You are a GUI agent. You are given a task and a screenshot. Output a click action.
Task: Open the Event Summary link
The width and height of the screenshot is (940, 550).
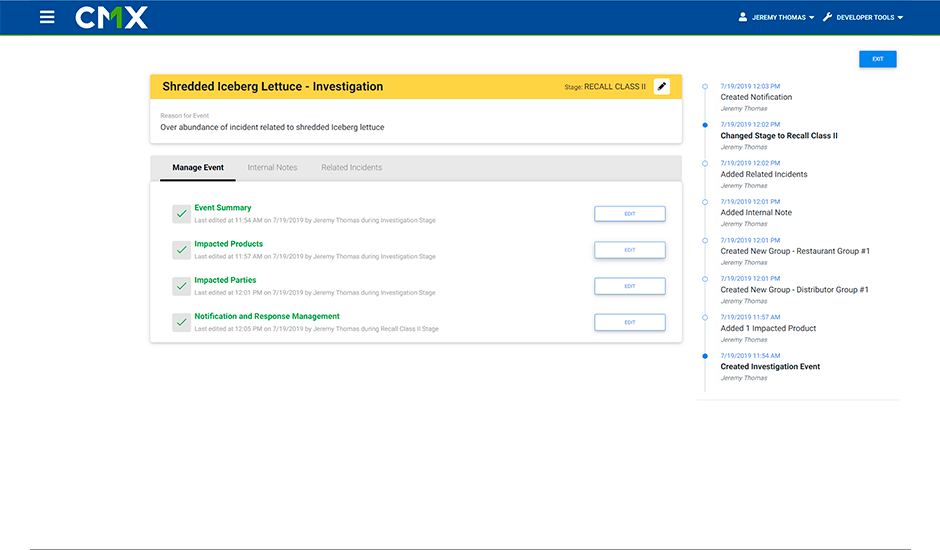222,208
